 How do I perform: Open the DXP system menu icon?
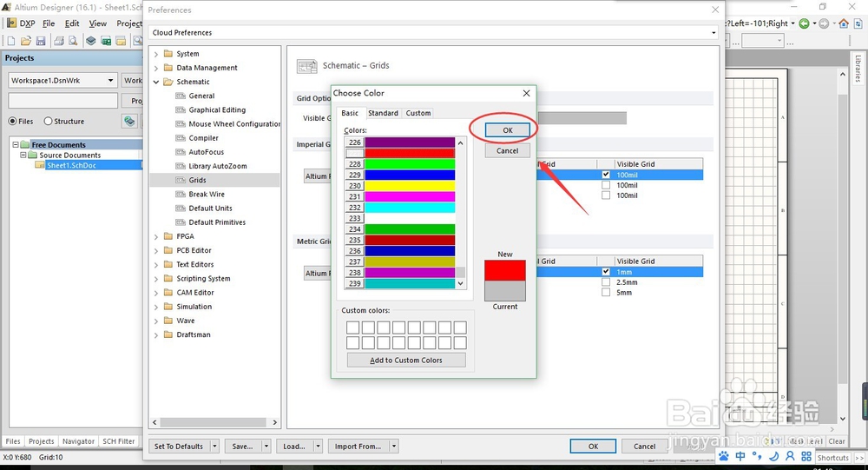11,23
